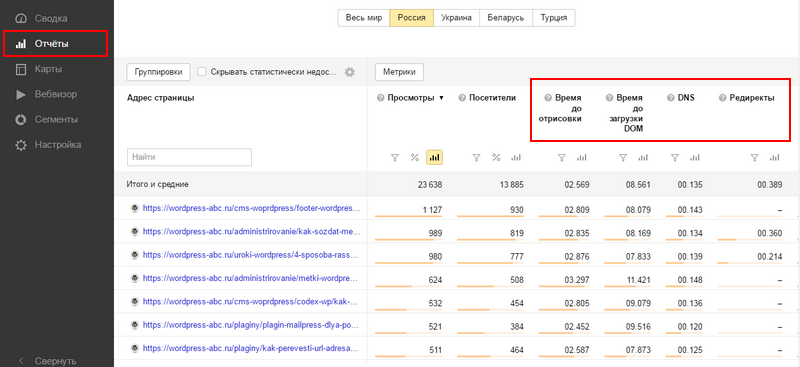
Task: Click help icon next to Редиректы header
Action: coord(722,98)
